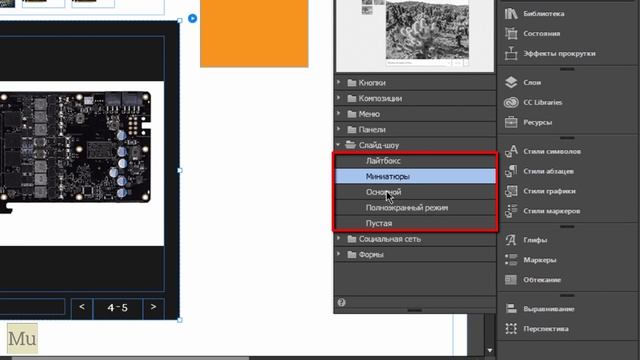Expand the Формы folder arrow
The height and width of the screenshot is (360, 640).
pos(338,254)
